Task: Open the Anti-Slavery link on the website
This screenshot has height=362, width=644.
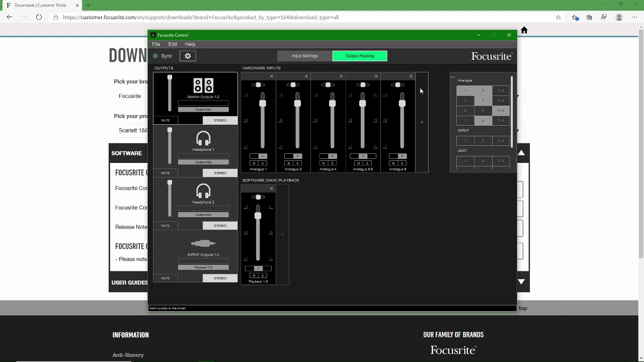Action: click(128, 355)
